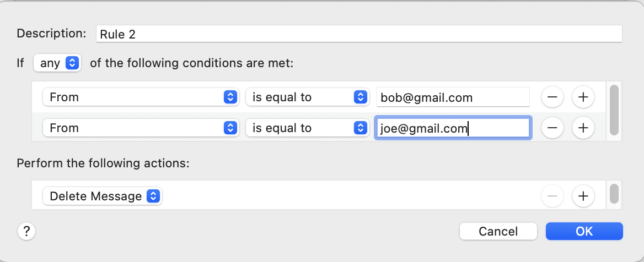The width and height of the screenshot is (644, 262).
Task: Open the From dropdown in second condition
Action: (140, 128)
